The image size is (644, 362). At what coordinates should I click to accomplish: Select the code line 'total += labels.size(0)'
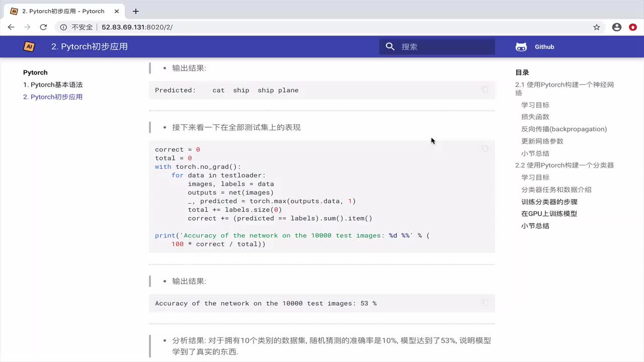click(x=235, y=210)
